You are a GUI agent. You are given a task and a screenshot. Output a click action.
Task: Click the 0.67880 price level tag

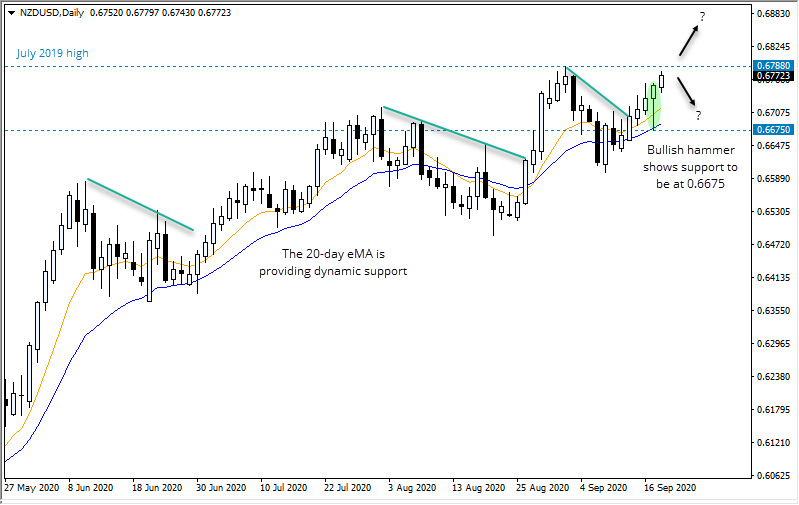coord(774,66)
